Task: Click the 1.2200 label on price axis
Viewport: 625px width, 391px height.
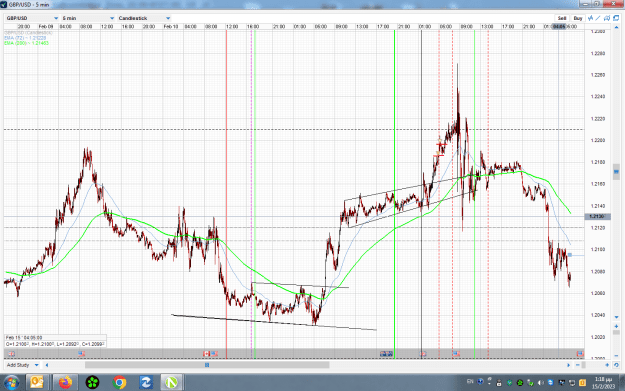Action: tap(597, 140)
